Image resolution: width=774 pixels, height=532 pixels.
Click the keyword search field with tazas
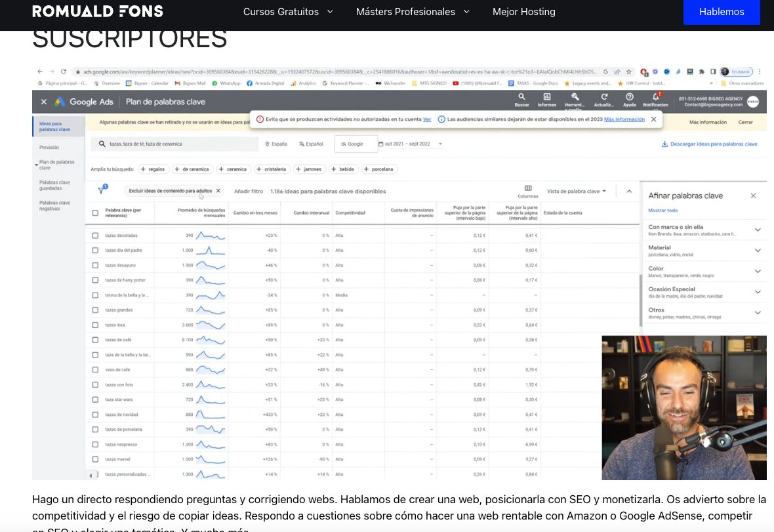(177, 144)
